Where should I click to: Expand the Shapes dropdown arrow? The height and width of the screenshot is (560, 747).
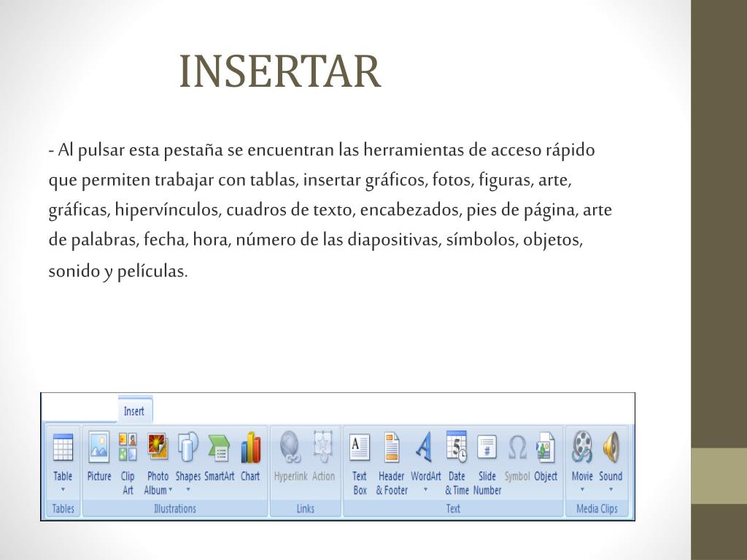click(188, 489)
